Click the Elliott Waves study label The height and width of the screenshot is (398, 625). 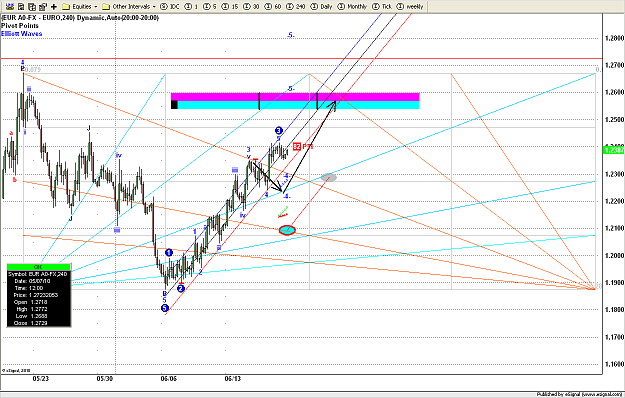point(22,34)
